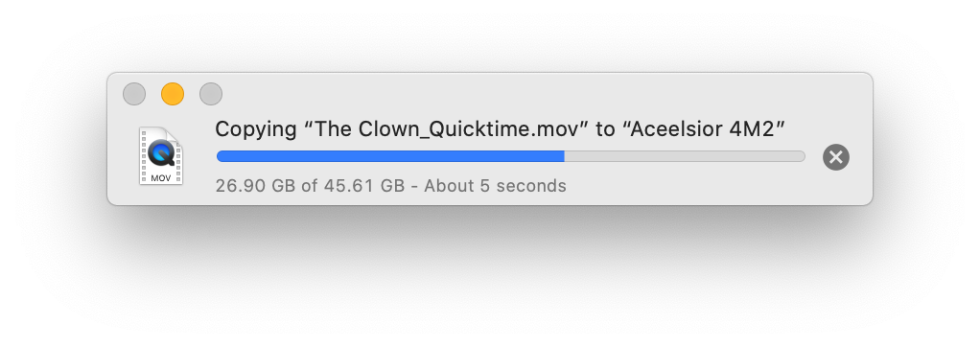Viewport: 980px width, 347px height.
Task: Click the blue filled part of progress bar
Action: coord(390,156)
